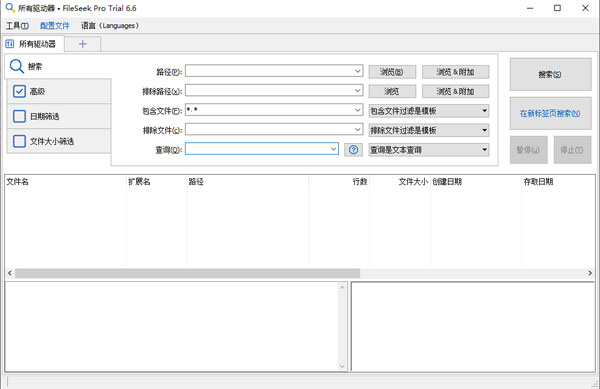This screenshot has width=600, height=389.
Task: Click preview pane scrollbar up arrow
Action: coord(342,287)
